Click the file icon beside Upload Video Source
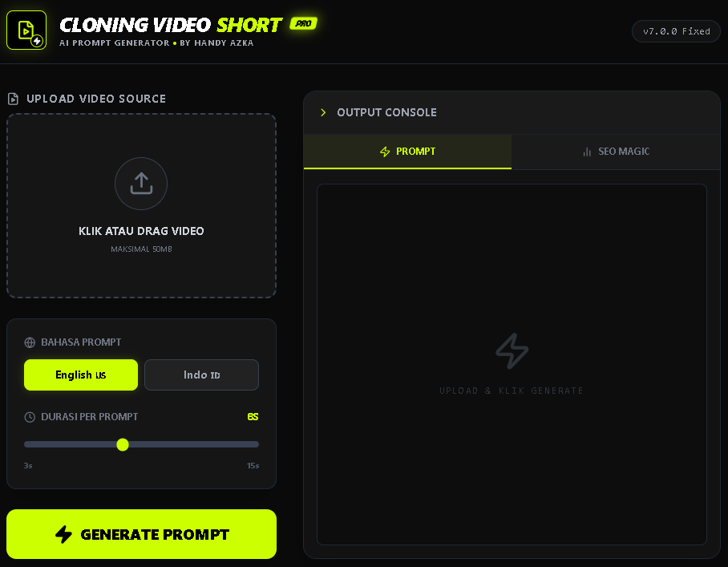The width and height of the screenshot is (728, 567). click(13, 99)
